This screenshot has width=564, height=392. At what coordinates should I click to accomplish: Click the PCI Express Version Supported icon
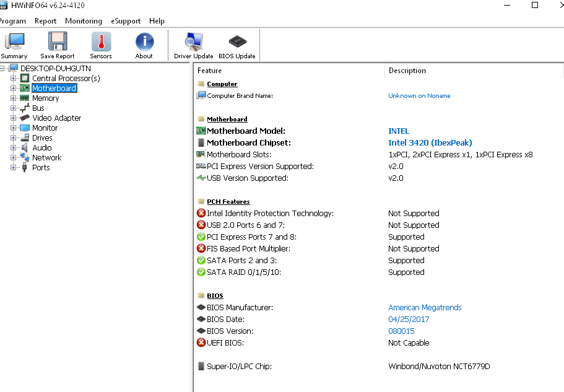pyautogui.click(x=201, y=166)
